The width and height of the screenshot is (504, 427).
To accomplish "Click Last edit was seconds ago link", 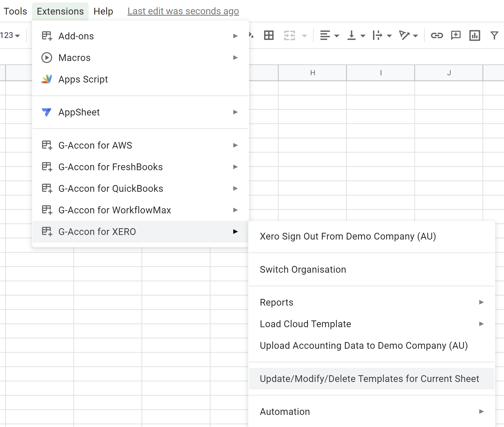I will point(183,11).
